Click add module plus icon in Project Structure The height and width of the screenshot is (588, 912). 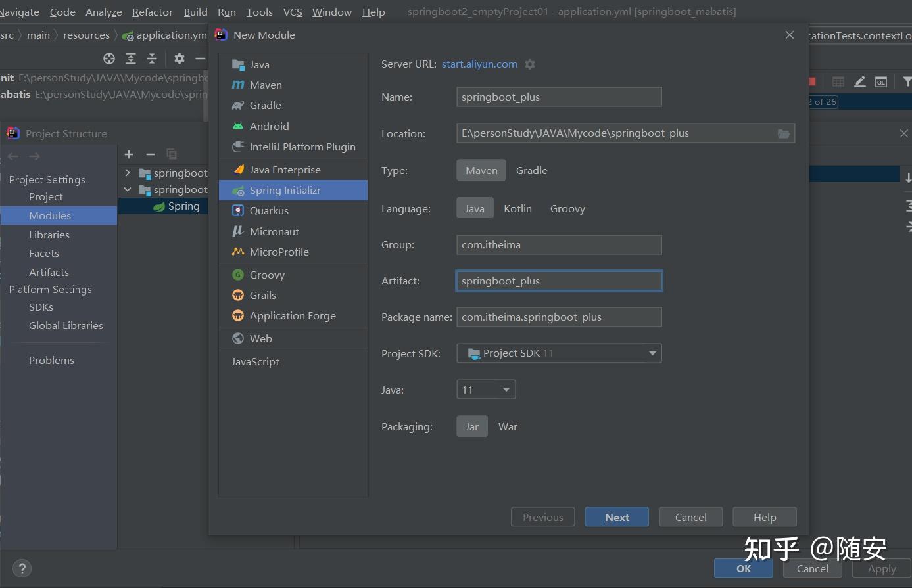(x=129, y=154)
